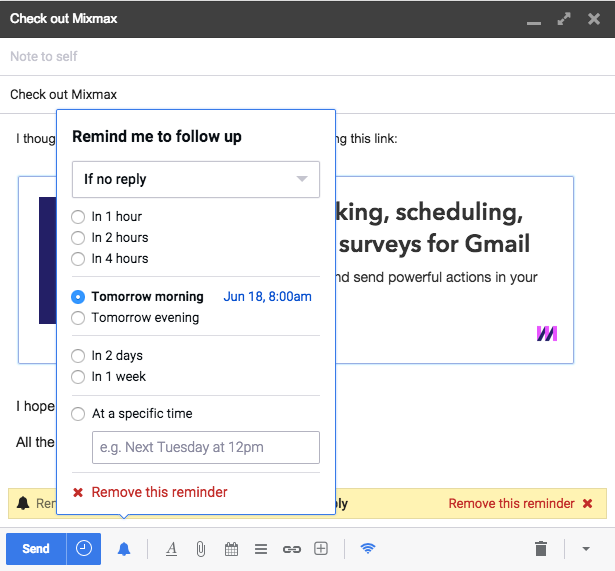Select 'Tomorrow evening' radio option

pyautogui.click(x=78, y=318)
